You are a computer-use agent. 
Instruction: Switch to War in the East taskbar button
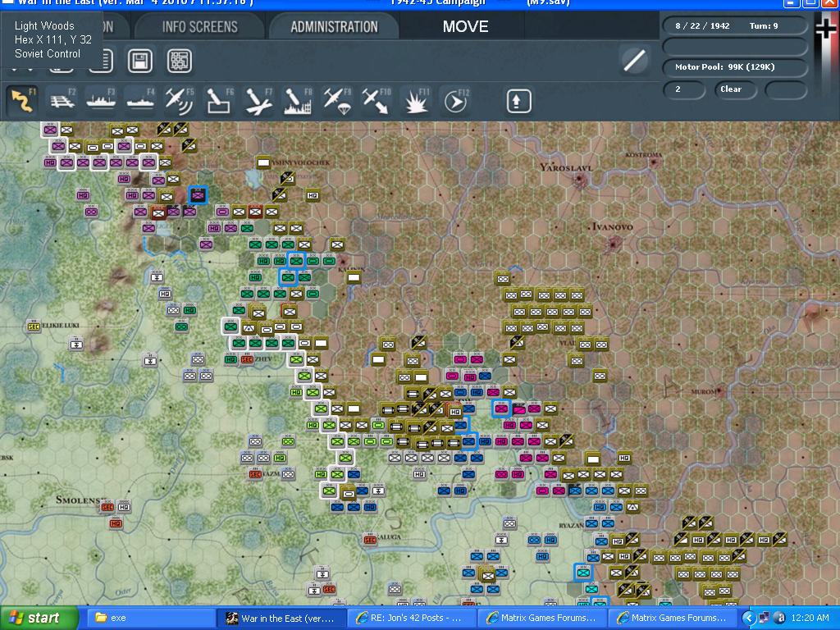click(x=281, y=618)
